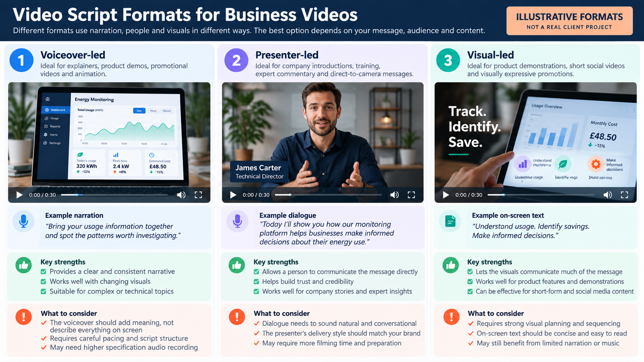This screenshot has width=644, height=362.
Task: Mute the Visual-led video volume
Action: [x=607, y=195]
